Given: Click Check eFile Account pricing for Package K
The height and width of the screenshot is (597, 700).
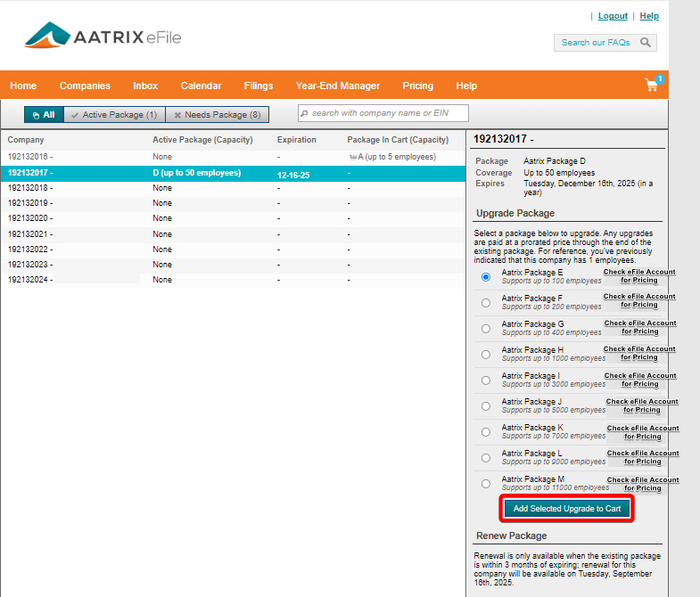Looking at the screenshot, I should (643, 432).
